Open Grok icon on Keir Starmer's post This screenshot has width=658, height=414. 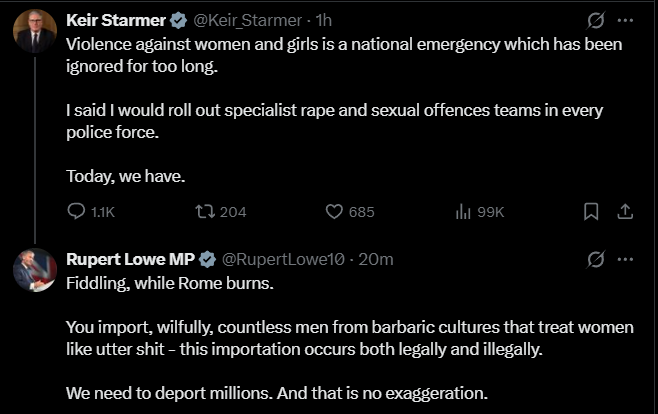pos(596,20)
